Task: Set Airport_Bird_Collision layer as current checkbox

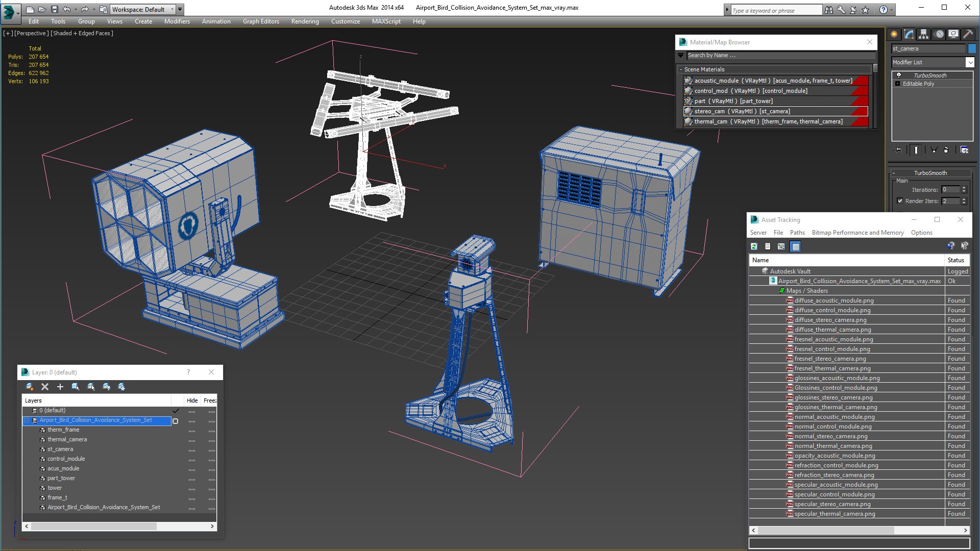Action: tap(175, 421)
